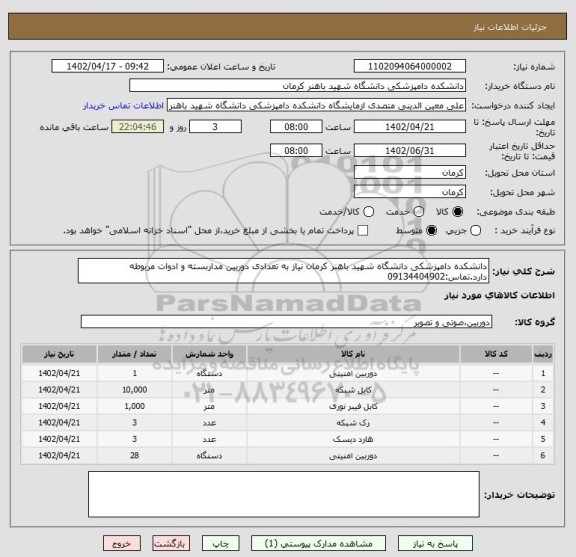Click the بازگشت back button
576x557 pixels.
(x=171, y=543)
